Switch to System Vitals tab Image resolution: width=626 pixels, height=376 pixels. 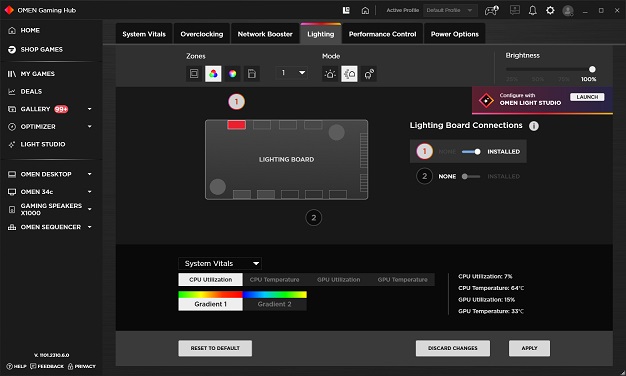click(x=144, y=34)
